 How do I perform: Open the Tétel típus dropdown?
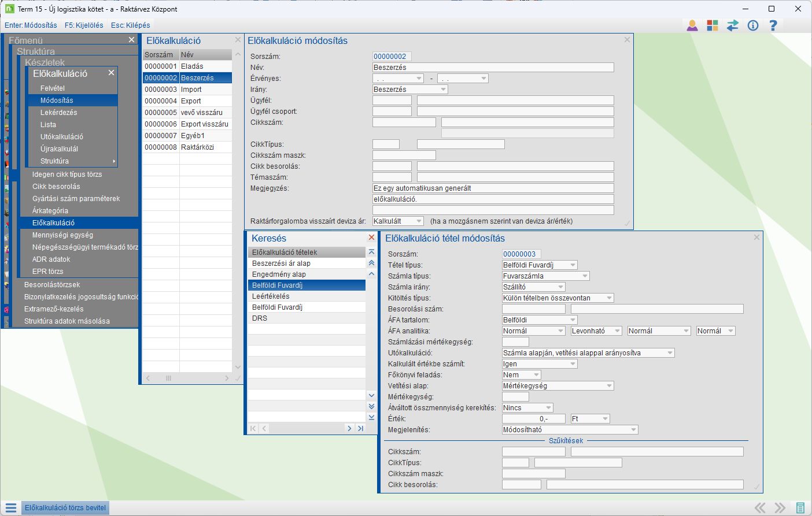coord(573,265)
